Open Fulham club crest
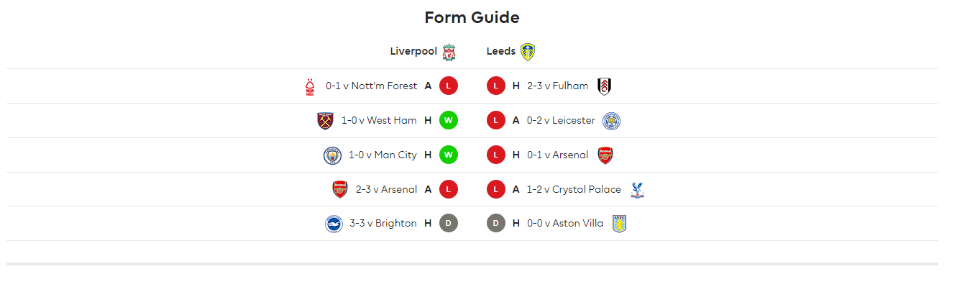The image size is (980, 287). [x=605, y=86]
